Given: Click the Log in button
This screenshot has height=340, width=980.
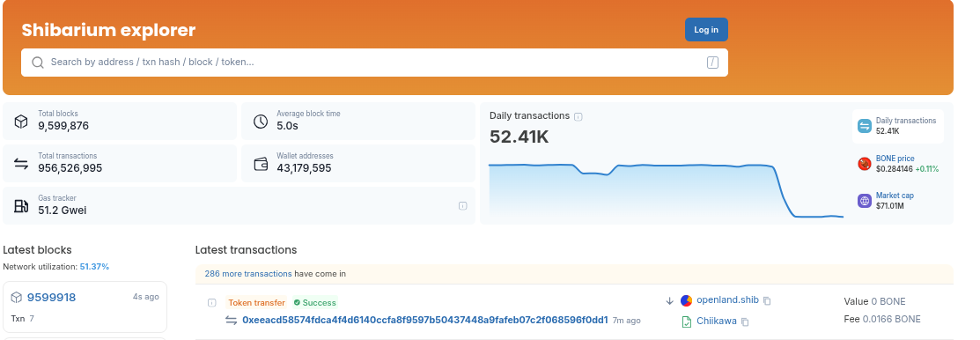Looking at the screenshot, I should tap(706, 29).
